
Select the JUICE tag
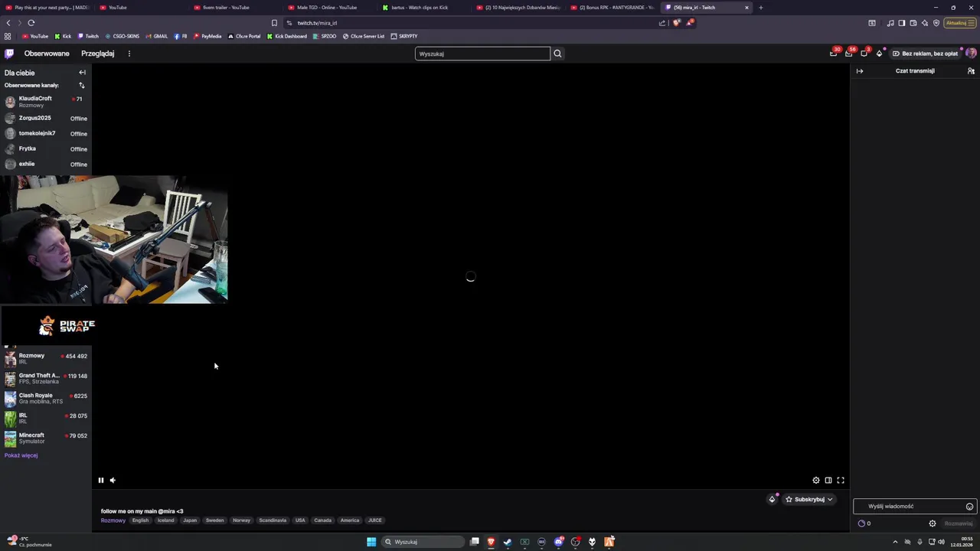tap(374, 520)
